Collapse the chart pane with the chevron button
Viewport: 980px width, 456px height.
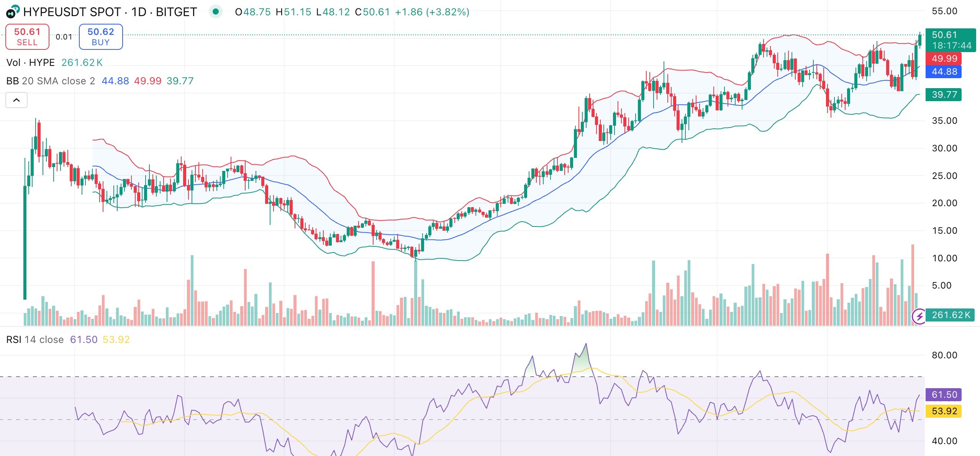16,100
